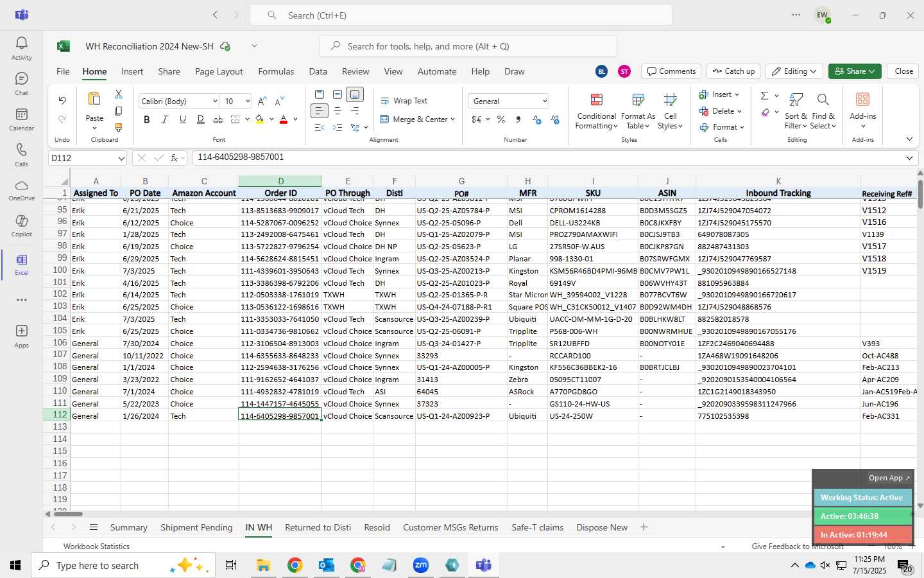Open the Insert ribbon tab
Viewport: 924px width, 578px height.
(x=132, y=71)
